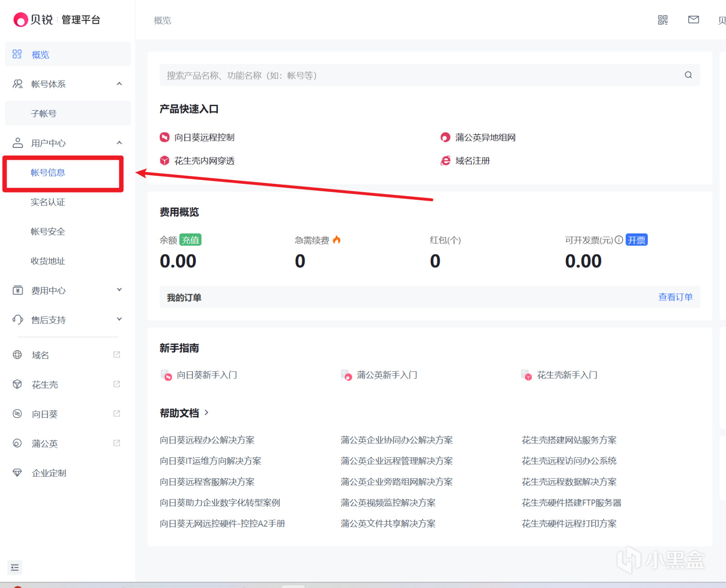Click the blue 开票 button
Viewport: 726px width, 588px height.
pyautogui.click(x=636, y=240)
